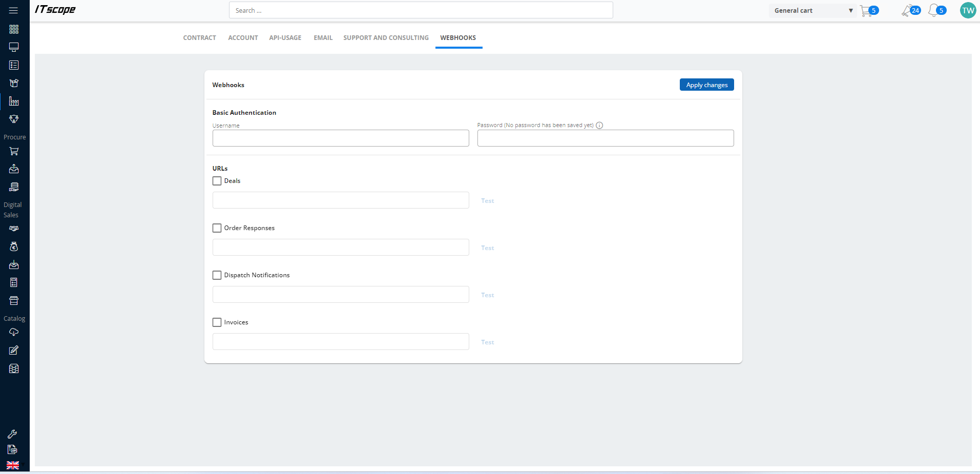Click into the Password field

coord(606,138)
